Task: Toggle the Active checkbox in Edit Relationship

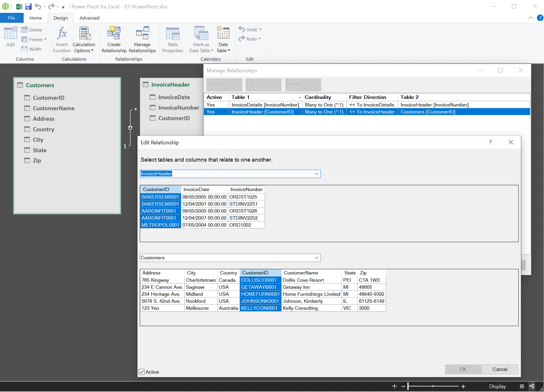Action: (x=142, y=372)
